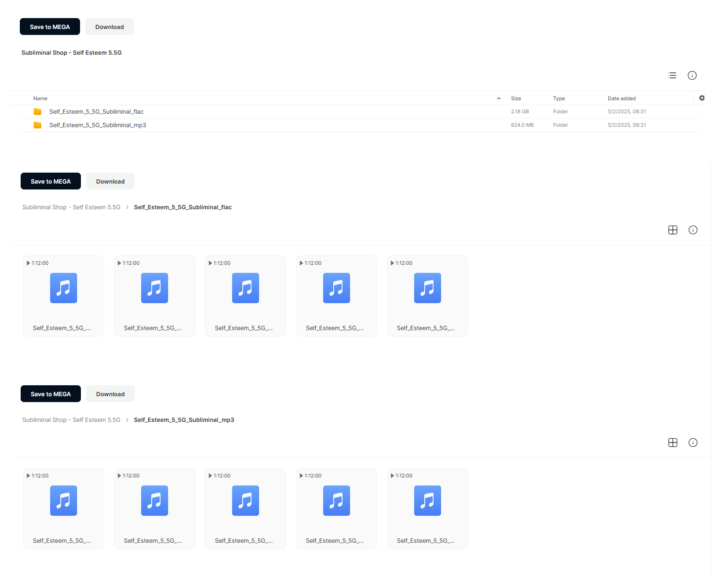Sort by Name column header
Image resolution: width=728 pixels, height=576 pixels.
tap(40, 99)
